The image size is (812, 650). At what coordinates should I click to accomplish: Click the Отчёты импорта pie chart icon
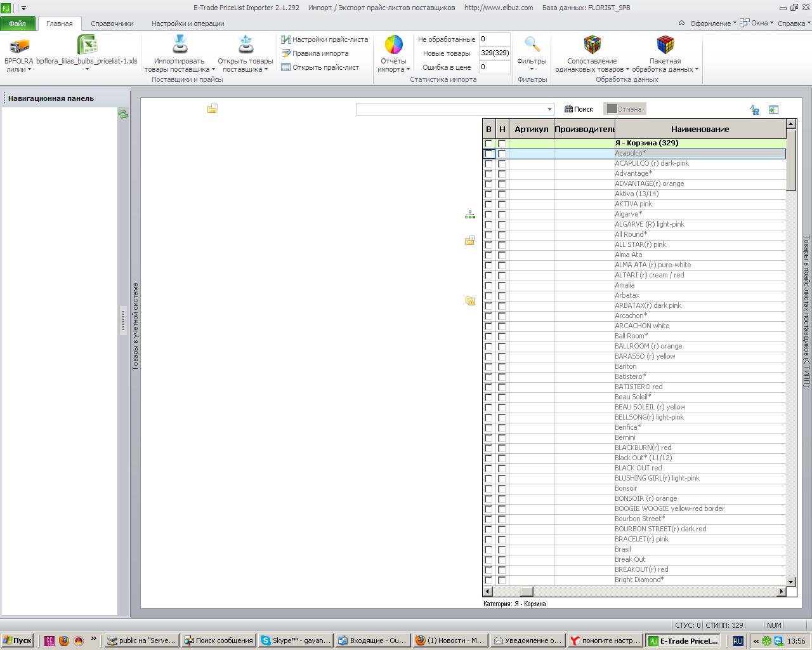pyautogui.click(x=394, y=44)
